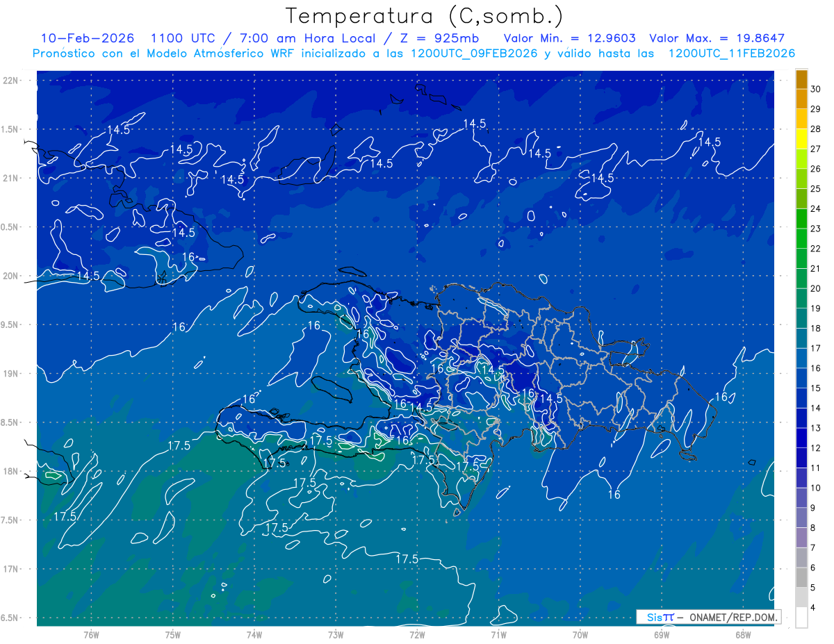
Task: Click the "Valor Max. = 19.8647" value
Action: pyautogui.click(x=717, y=38)
